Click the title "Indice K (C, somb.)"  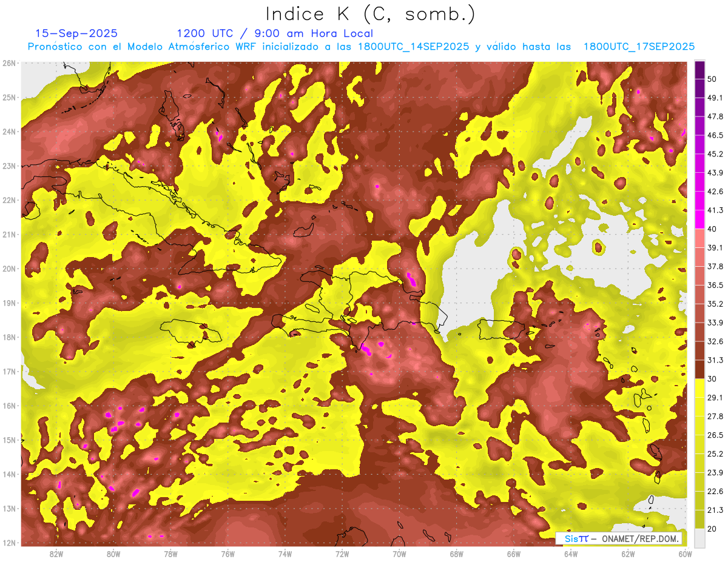coord(370,14)
